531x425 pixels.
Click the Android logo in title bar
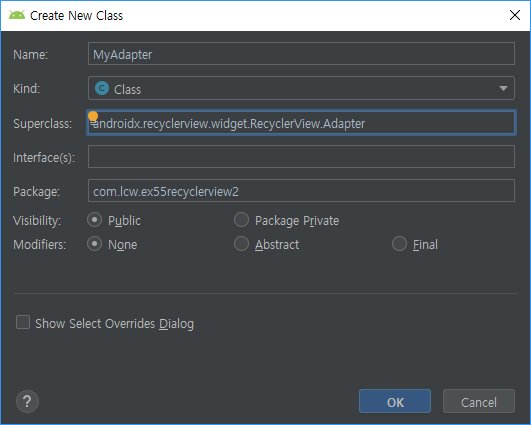[x=17, y=15]
